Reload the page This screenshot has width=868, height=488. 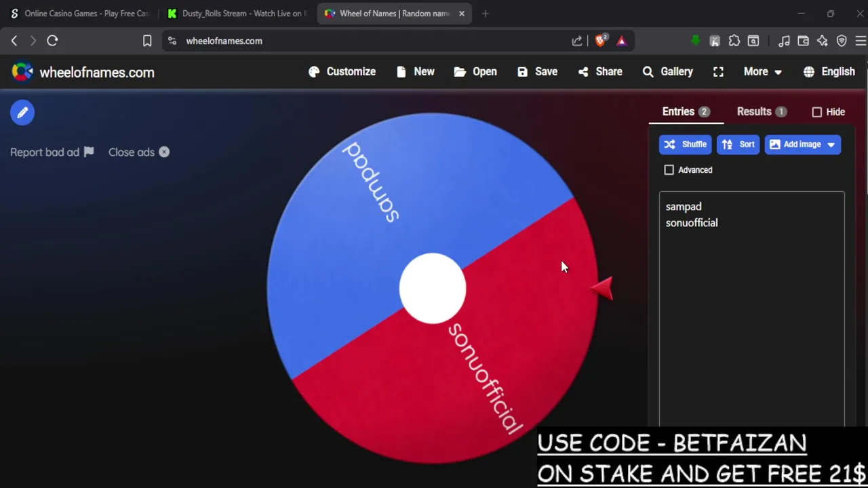[x=52, y=41]
